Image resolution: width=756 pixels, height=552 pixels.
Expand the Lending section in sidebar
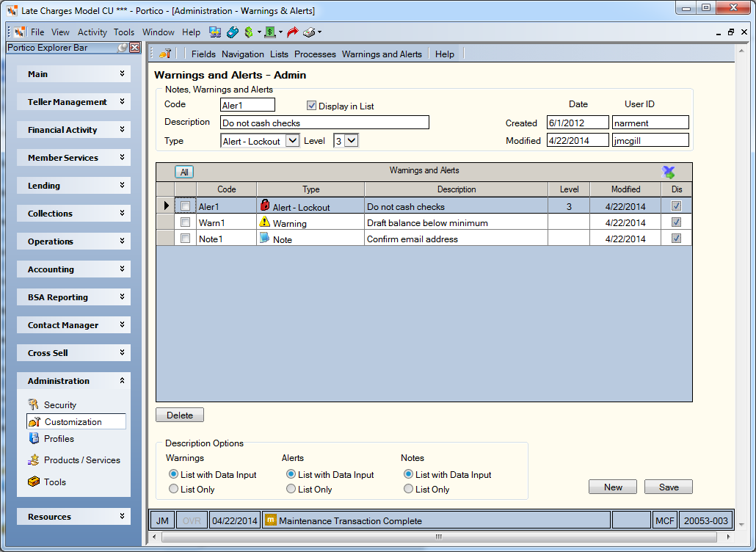coord(74,186)
